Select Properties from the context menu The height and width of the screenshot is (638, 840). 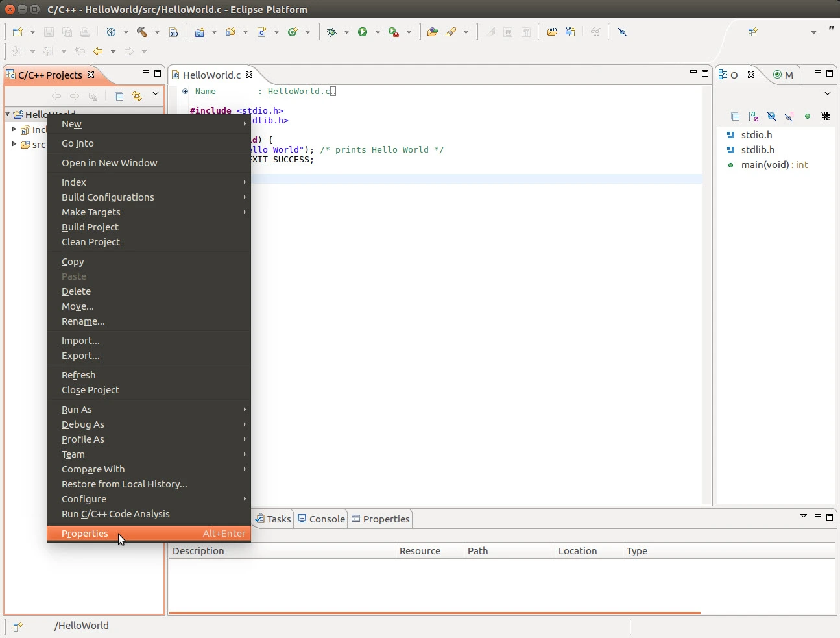click(x=85, y=534)
